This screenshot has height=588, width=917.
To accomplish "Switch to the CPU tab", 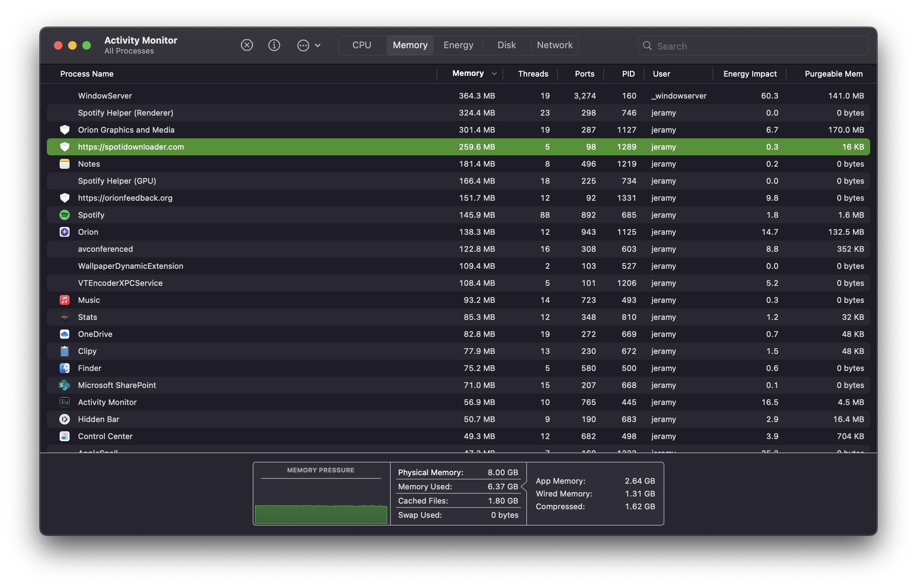I will [362, 45].
